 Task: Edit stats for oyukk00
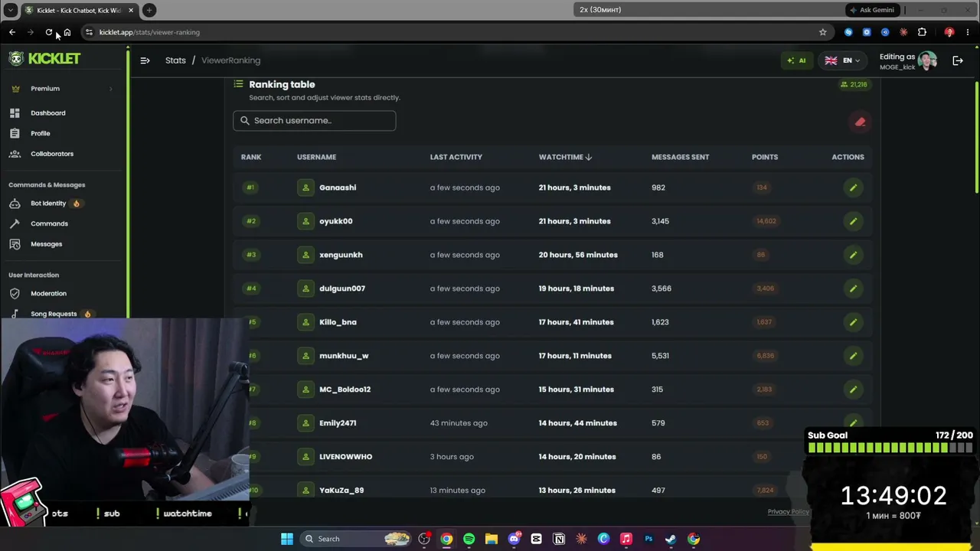coord(853,221)
